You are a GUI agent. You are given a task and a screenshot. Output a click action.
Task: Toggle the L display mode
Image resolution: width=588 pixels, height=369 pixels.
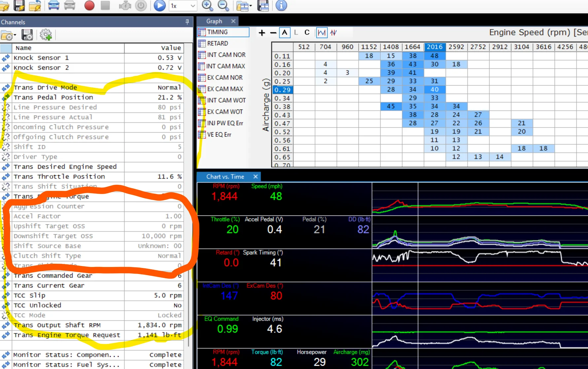296,32
